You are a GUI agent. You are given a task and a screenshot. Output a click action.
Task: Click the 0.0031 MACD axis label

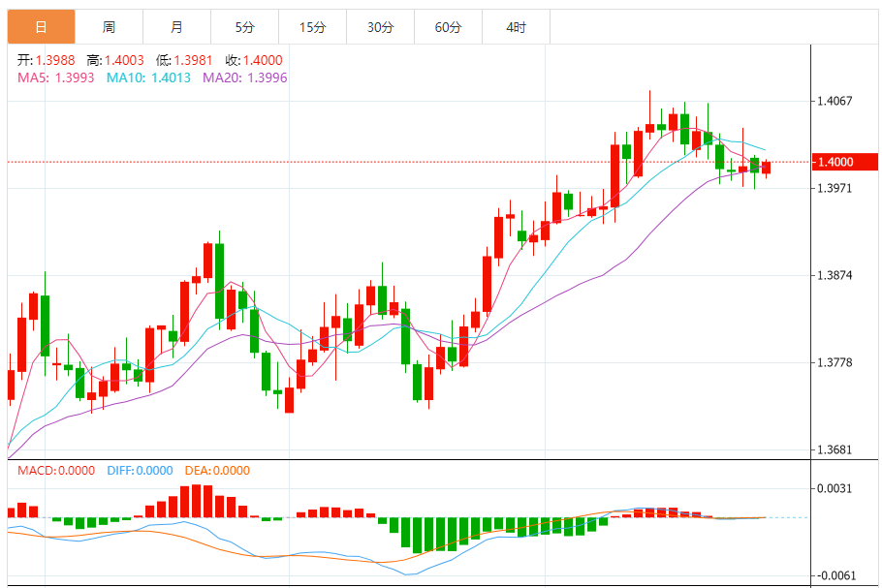point(835,489)
